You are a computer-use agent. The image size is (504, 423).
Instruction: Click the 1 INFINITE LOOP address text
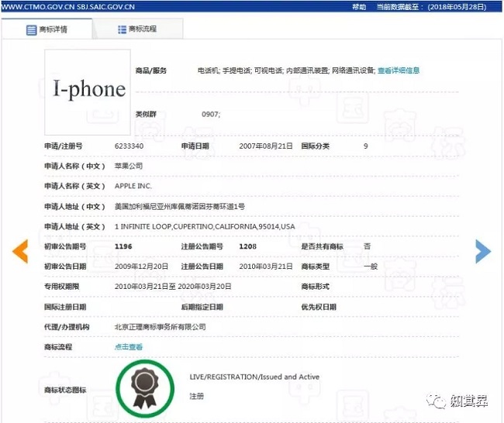(x=205, y=226)
